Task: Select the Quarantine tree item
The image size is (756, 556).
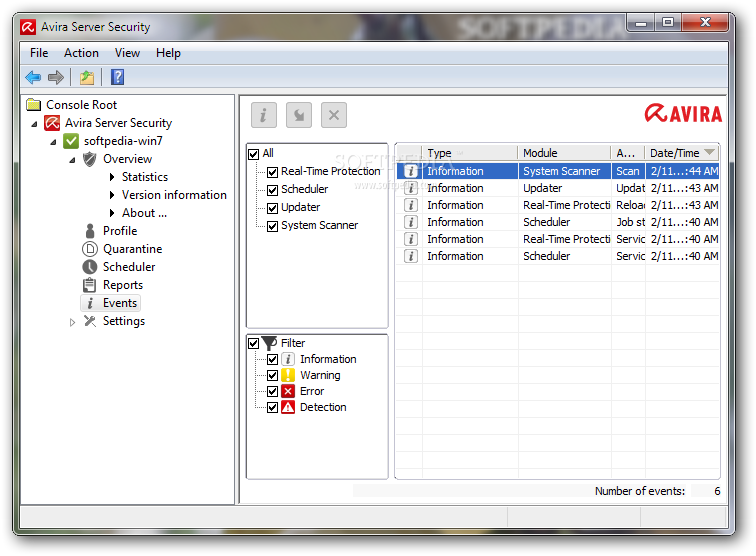Action: pos(133,249)
